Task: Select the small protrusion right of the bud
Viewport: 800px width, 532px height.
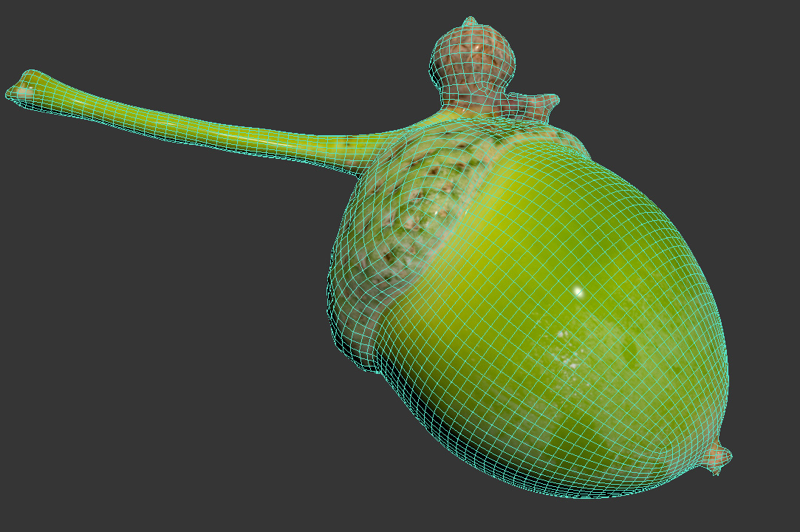Action: click(543, 101)
